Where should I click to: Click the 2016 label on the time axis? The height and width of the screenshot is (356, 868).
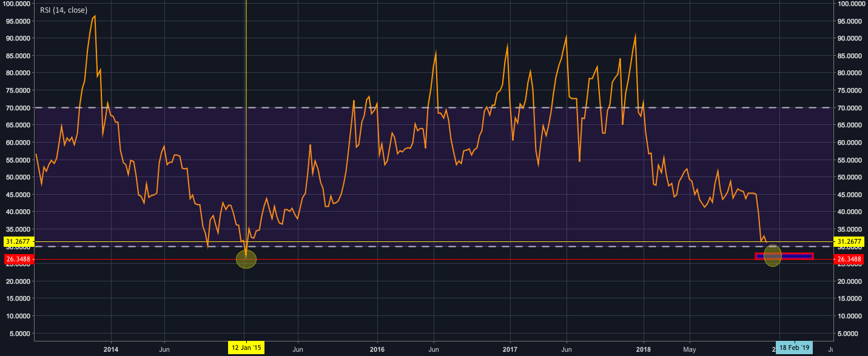pos(377,350)
